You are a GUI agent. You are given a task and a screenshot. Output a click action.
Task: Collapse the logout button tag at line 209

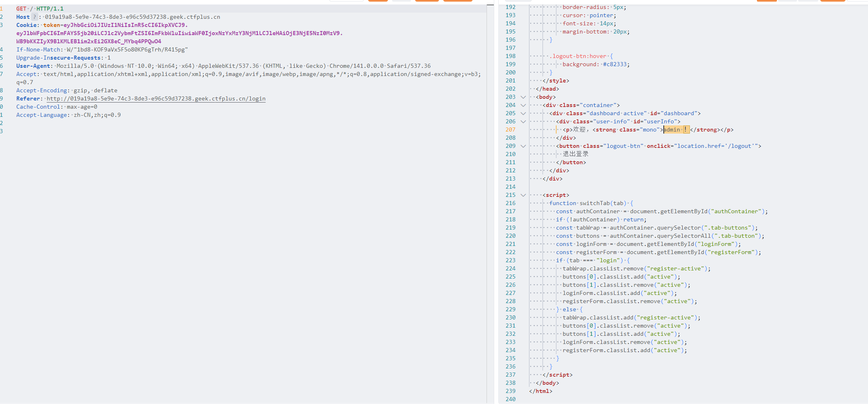(523, 146)
